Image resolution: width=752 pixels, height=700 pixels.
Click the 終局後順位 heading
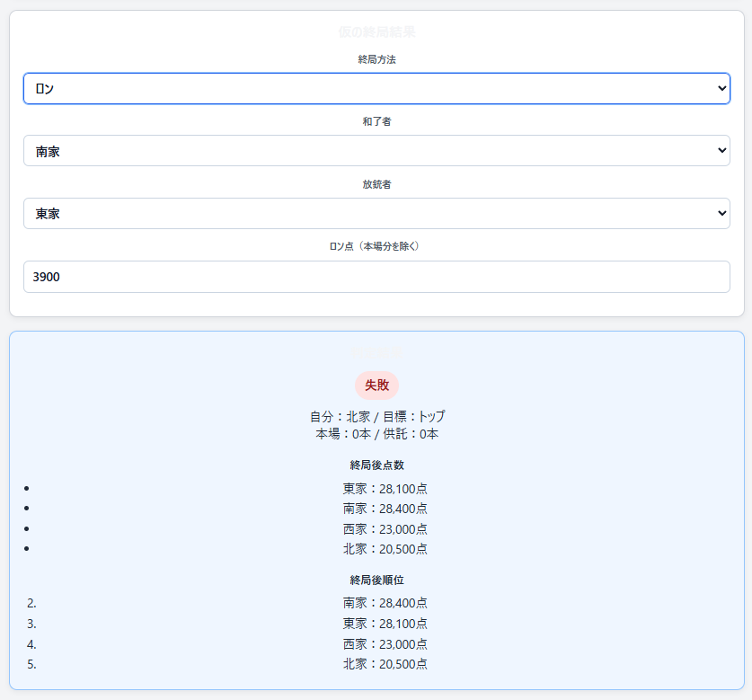376,580
